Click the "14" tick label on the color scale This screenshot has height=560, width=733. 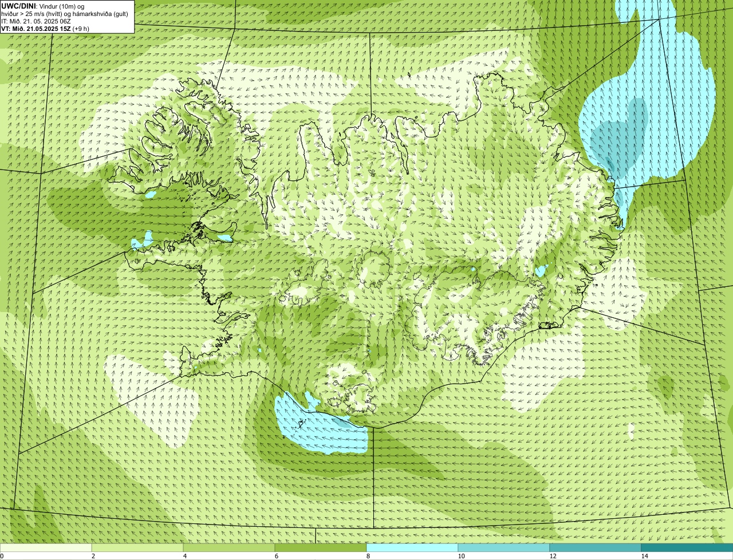coord(644,556)
